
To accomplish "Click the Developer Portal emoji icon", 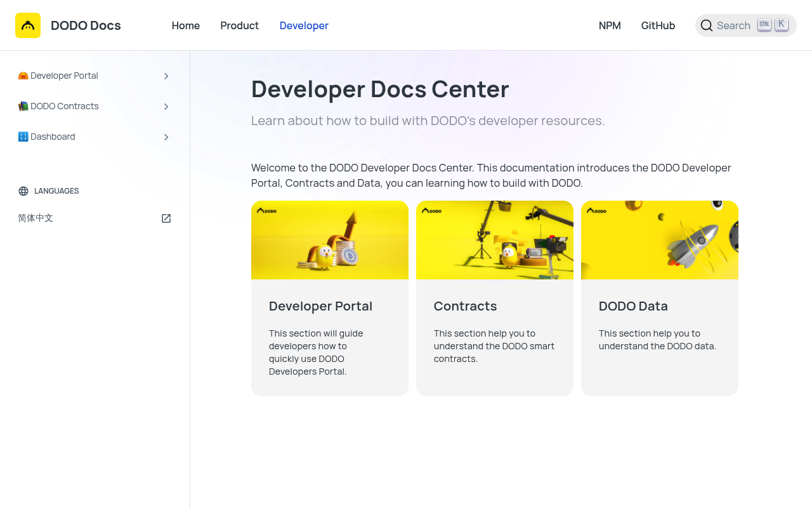I will [x=23, y=76].
